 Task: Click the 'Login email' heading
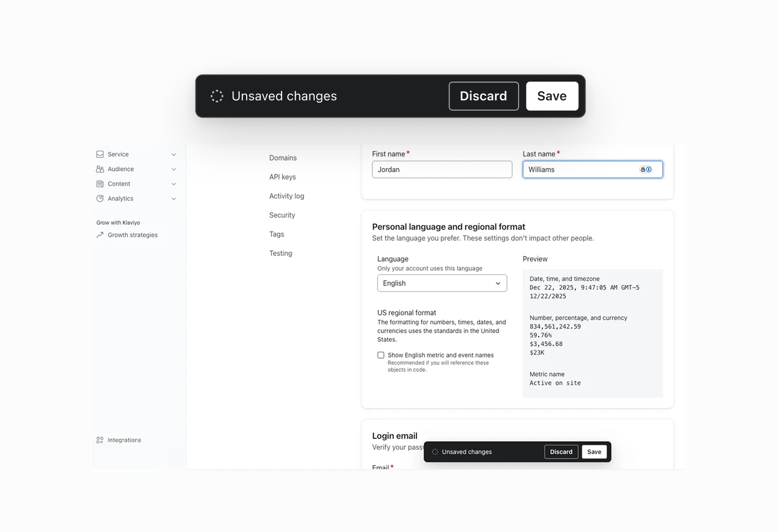395,436
